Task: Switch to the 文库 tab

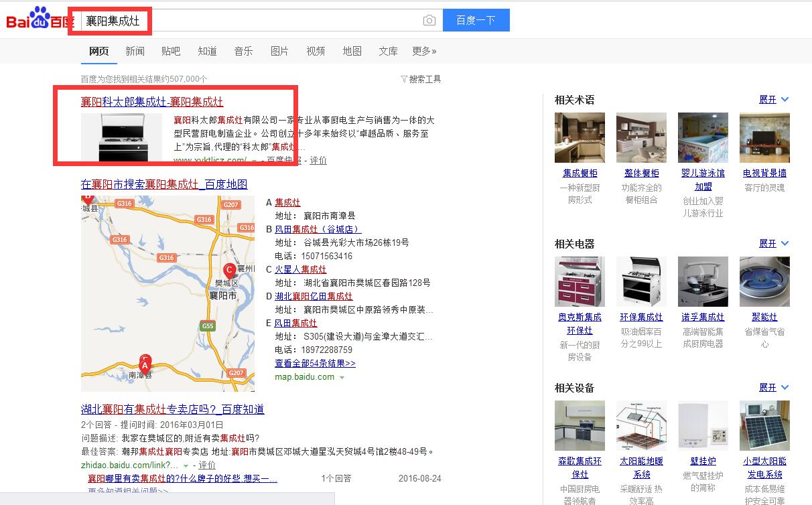Action: tap(388, 51)
